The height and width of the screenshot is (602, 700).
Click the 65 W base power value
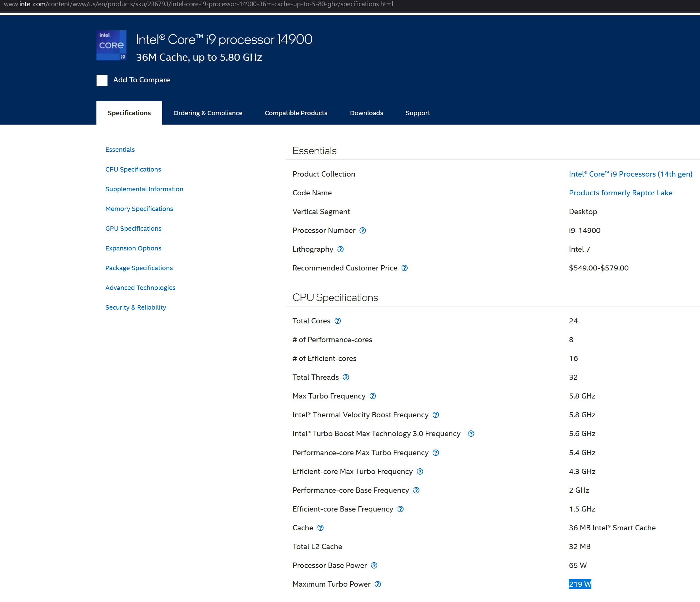578,565
